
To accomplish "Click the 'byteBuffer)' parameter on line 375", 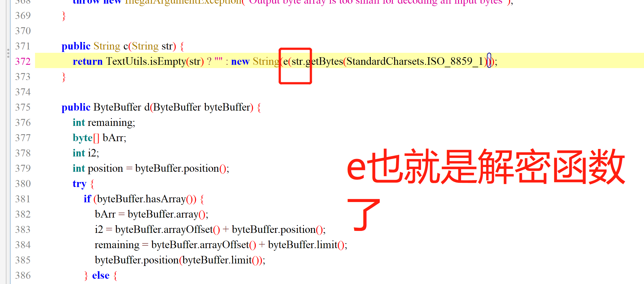I will click(x=228, y=107).
